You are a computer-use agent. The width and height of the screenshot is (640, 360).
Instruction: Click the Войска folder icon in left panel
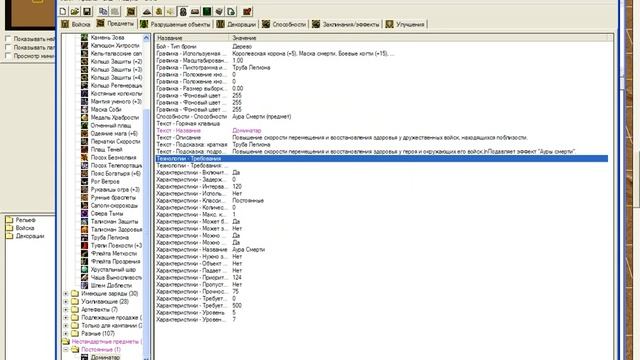(x=9, y=228)
